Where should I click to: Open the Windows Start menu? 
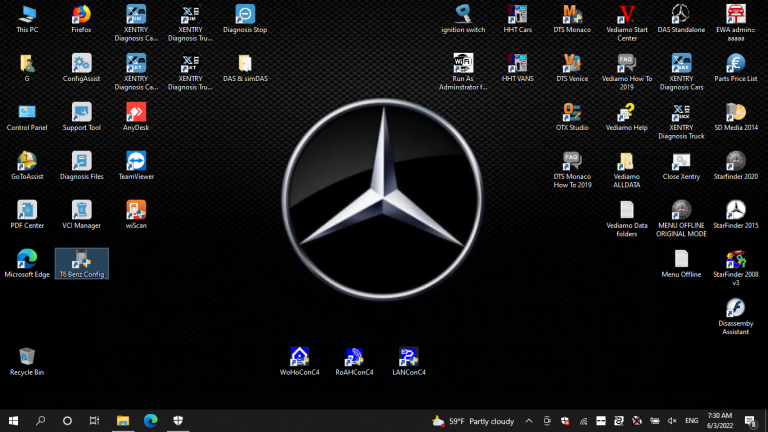[x=13, y=421]
